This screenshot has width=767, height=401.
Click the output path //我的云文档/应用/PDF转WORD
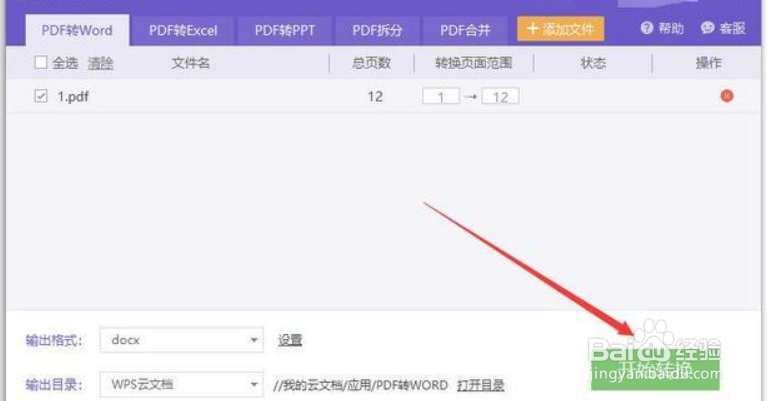point(361,385)
